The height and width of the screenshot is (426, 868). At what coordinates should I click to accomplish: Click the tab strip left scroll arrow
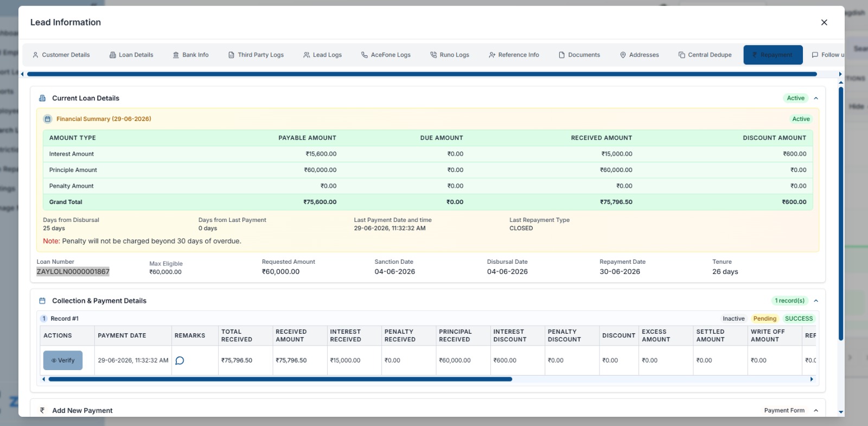tap(22, 74)
